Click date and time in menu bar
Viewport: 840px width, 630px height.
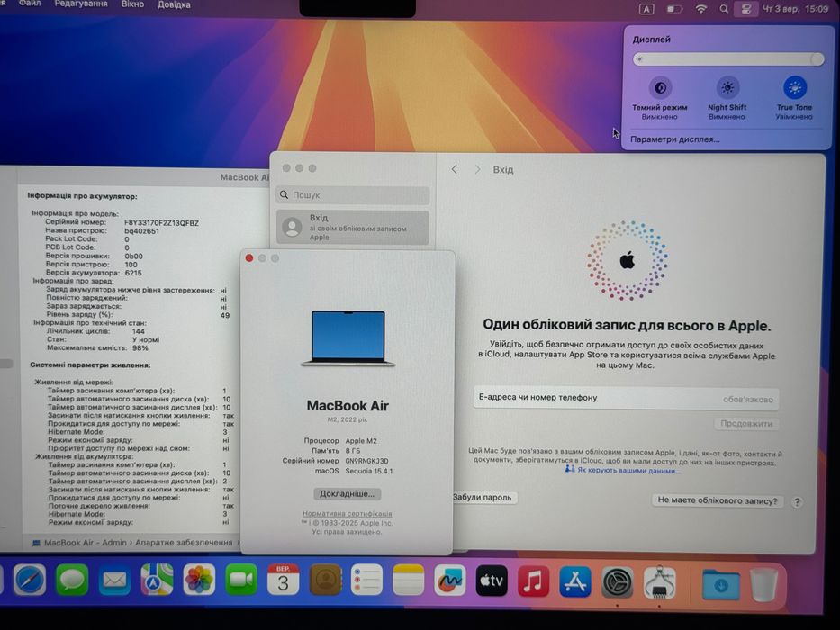point(796,9)
